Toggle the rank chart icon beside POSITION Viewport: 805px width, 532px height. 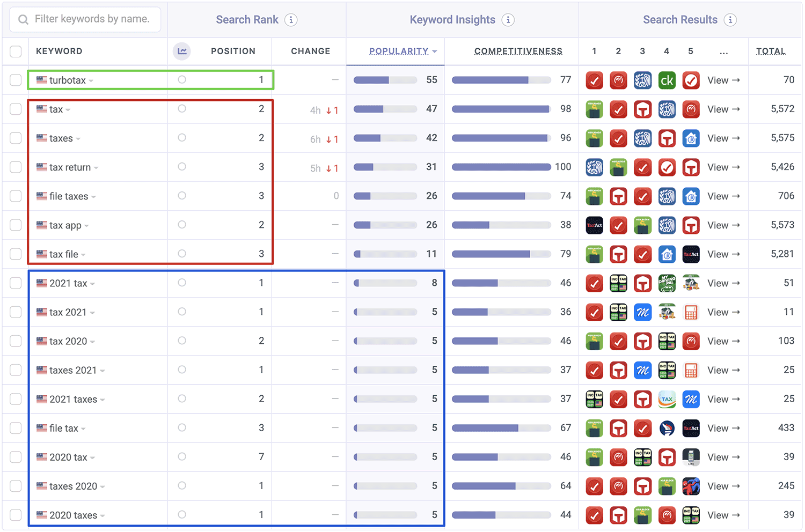click(x=182, y=51)
